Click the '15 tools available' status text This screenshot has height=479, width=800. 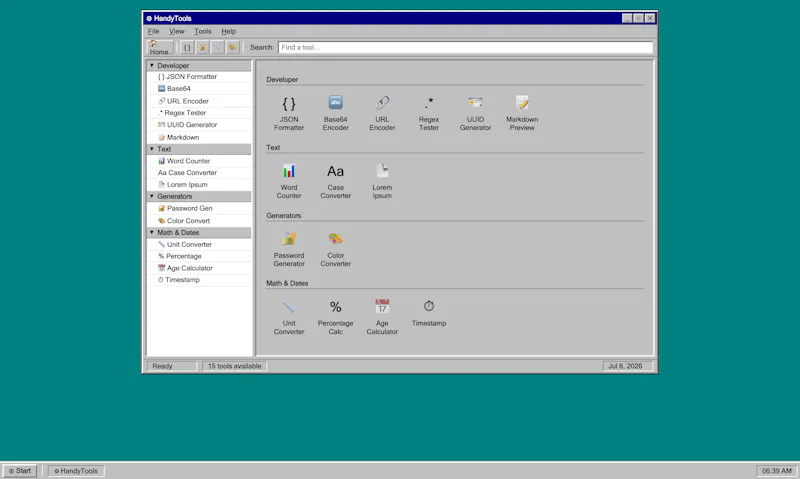coord(234,366)
